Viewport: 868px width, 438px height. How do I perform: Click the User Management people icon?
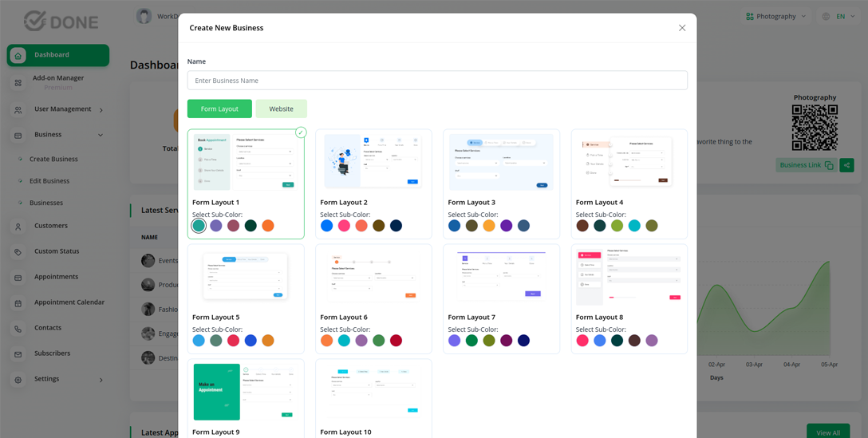pyautogui.click(x=18, y=110)
